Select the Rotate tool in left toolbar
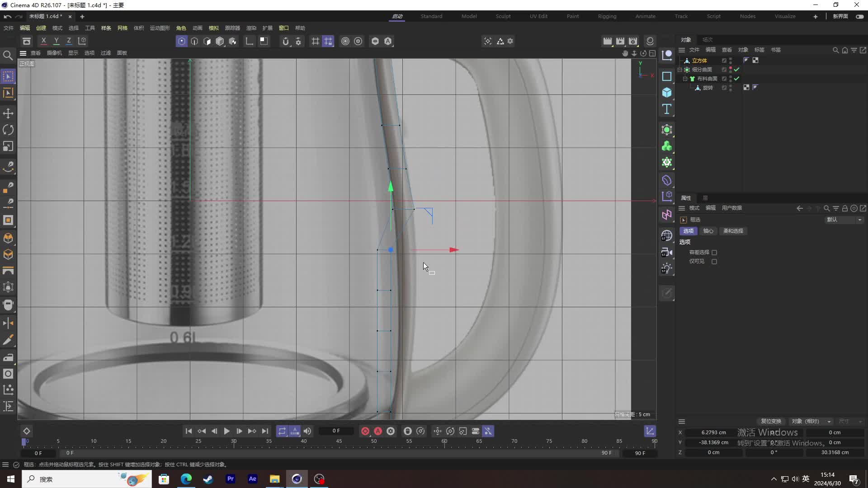868x488 pixels. click(x=8, y=130)
